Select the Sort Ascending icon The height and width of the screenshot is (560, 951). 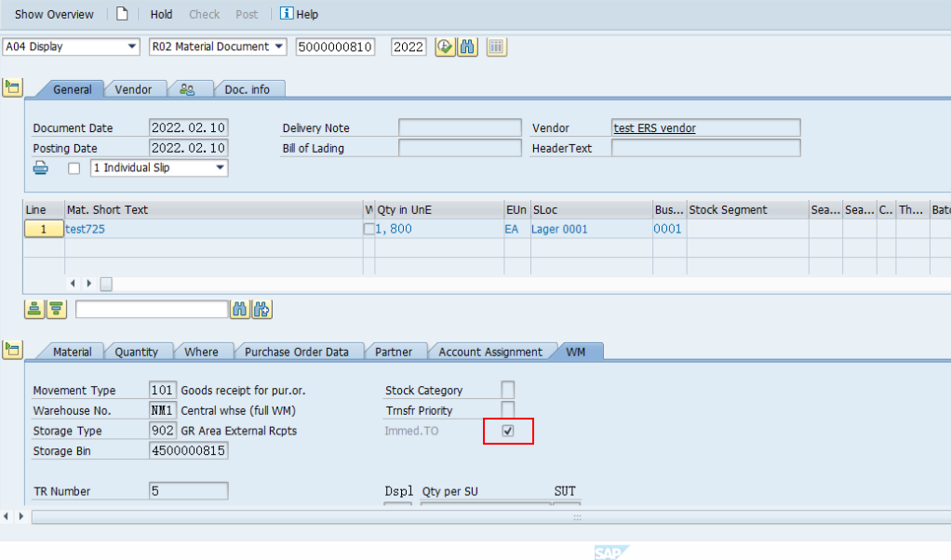tap(34, 309)
